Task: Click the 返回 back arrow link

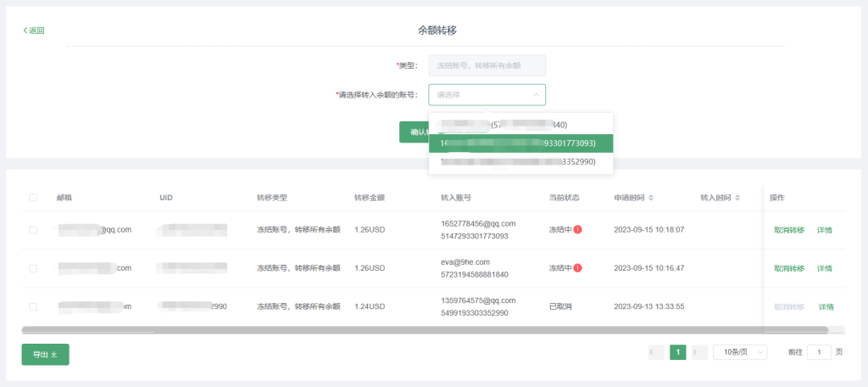Action: pos(34,31)
